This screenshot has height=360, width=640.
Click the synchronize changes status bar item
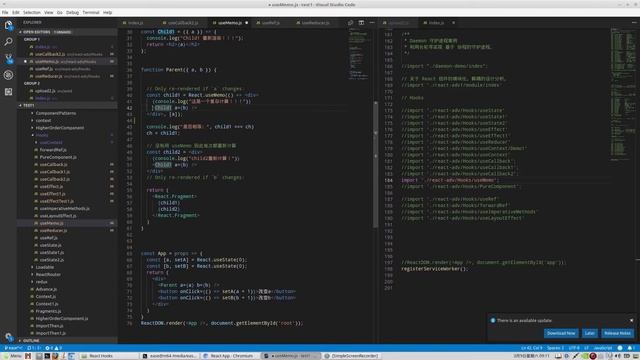click(33, 348)
